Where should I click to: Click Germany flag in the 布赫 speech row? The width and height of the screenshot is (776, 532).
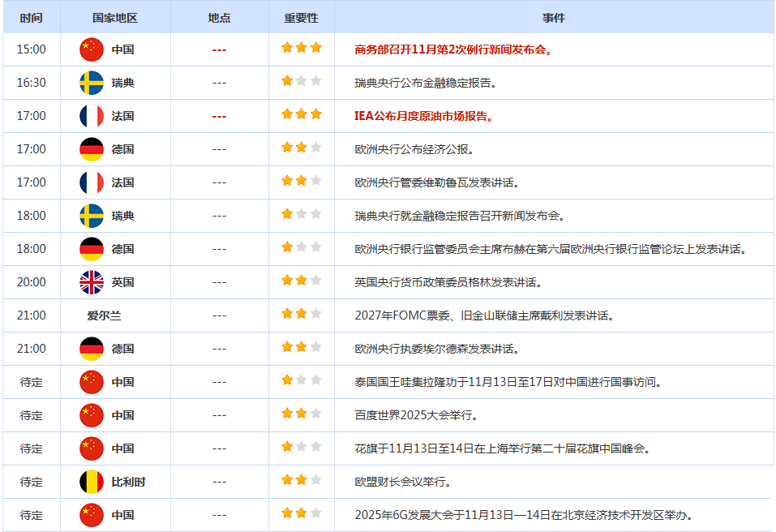[x=92, y=249]
